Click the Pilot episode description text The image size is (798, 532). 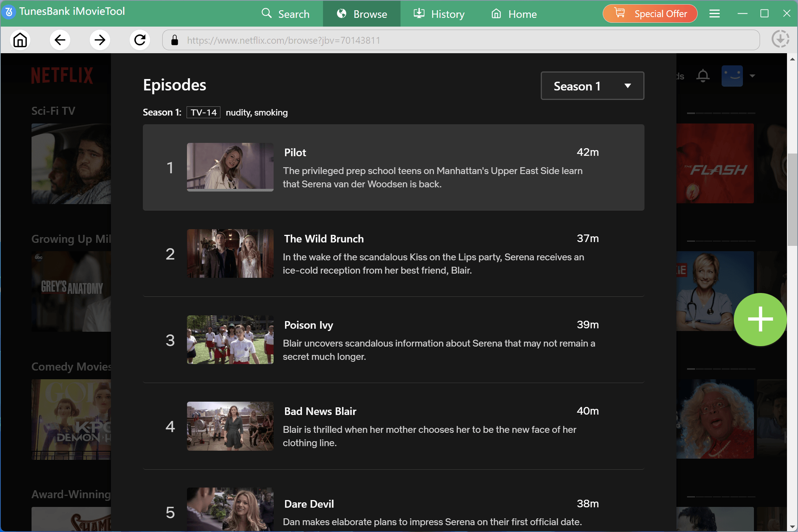(x=432, y=177)
